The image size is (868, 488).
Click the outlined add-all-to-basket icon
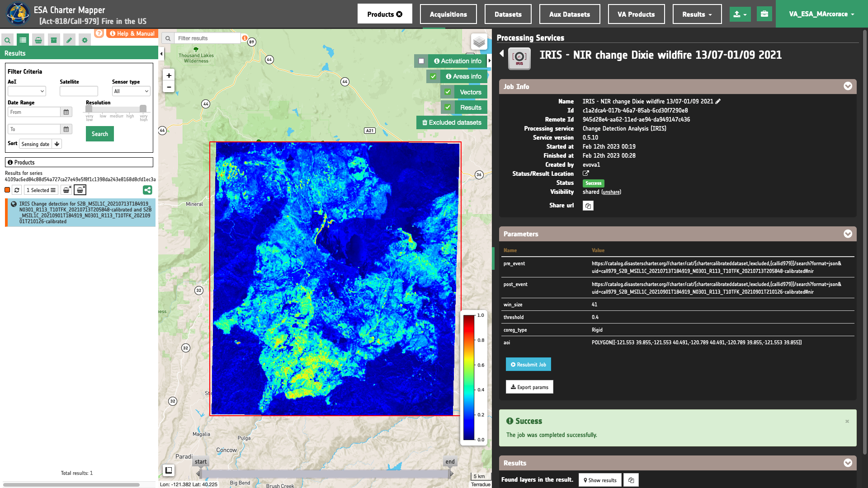80,190
